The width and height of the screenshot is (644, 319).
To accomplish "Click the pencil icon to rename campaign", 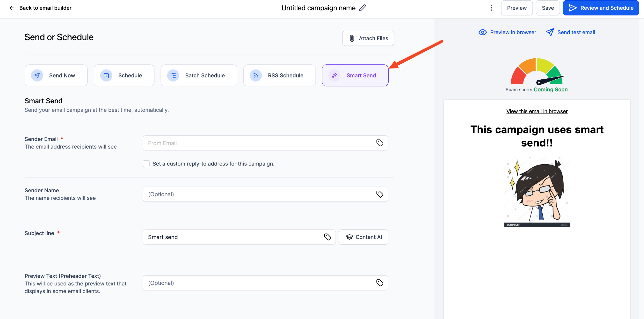I will pyautogui.click(x=362, y=8).
